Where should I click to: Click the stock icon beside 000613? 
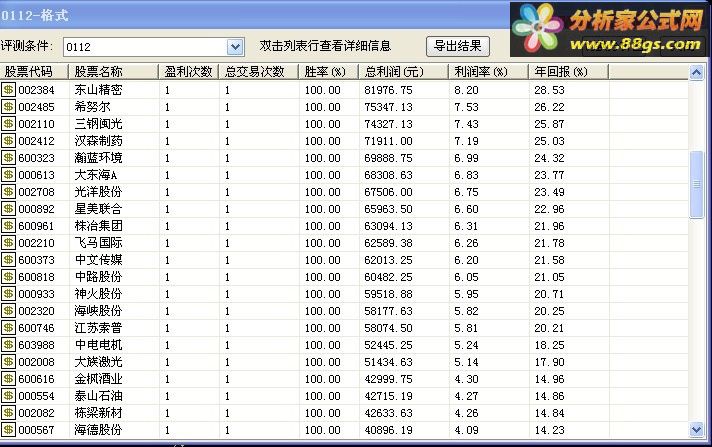click(x=8, y=175)
